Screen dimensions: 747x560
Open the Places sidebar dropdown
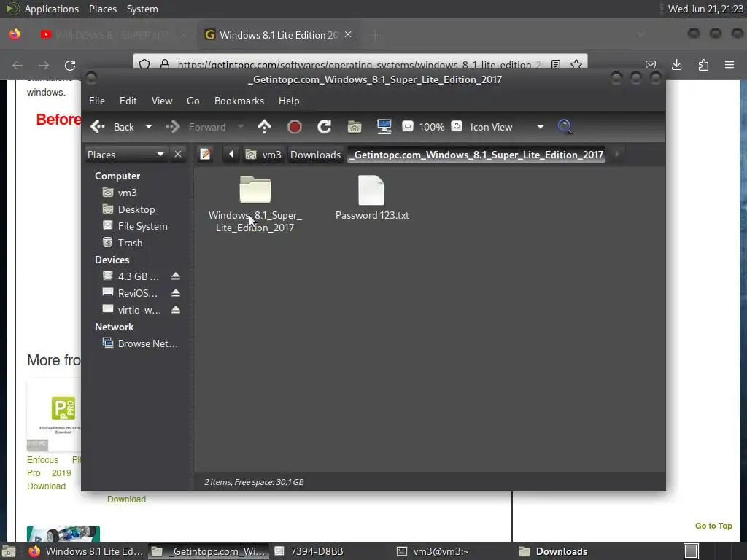pos(125,155)
